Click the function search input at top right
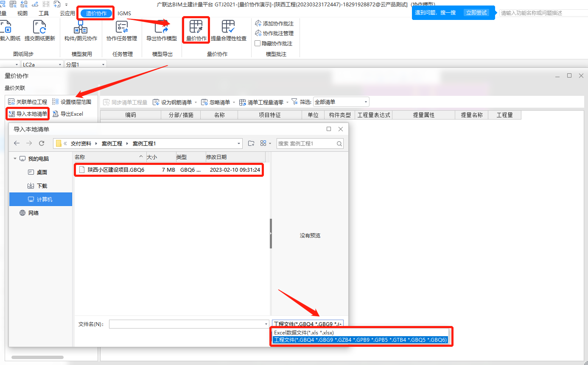This screenshot has width=588, height=365. tap(543, 13)
